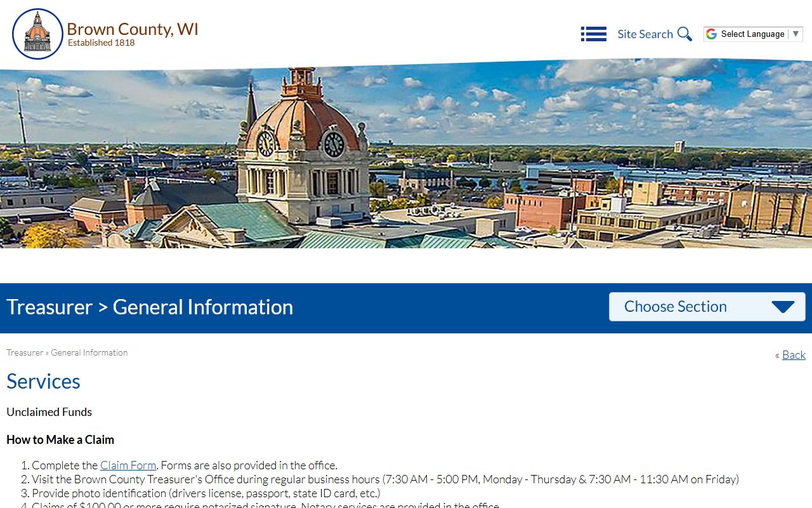
Task: Open the Claim Form link
Action: click(x=128, y=465)
